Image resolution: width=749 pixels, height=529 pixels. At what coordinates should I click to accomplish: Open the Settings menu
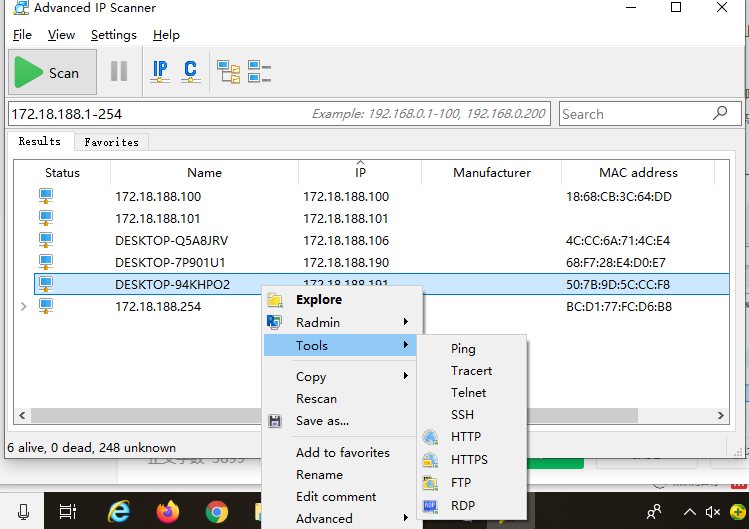(113, 35)
